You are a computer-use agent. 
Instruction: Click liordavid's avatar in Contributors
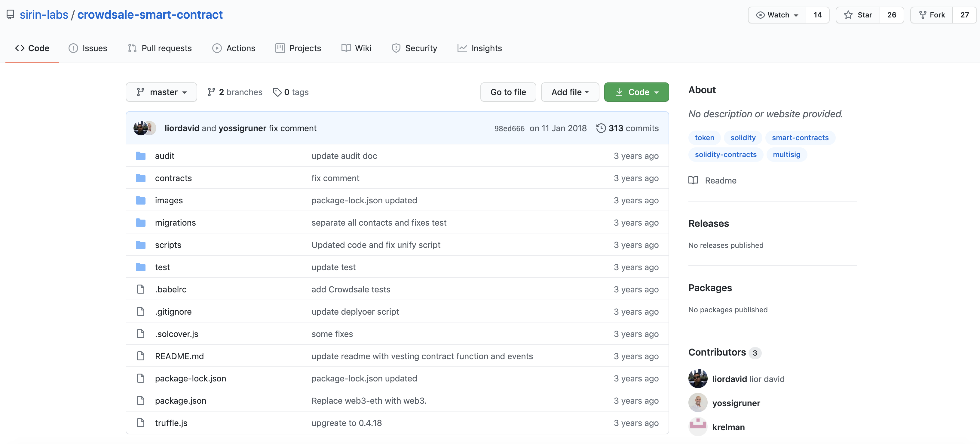[698, 378]
